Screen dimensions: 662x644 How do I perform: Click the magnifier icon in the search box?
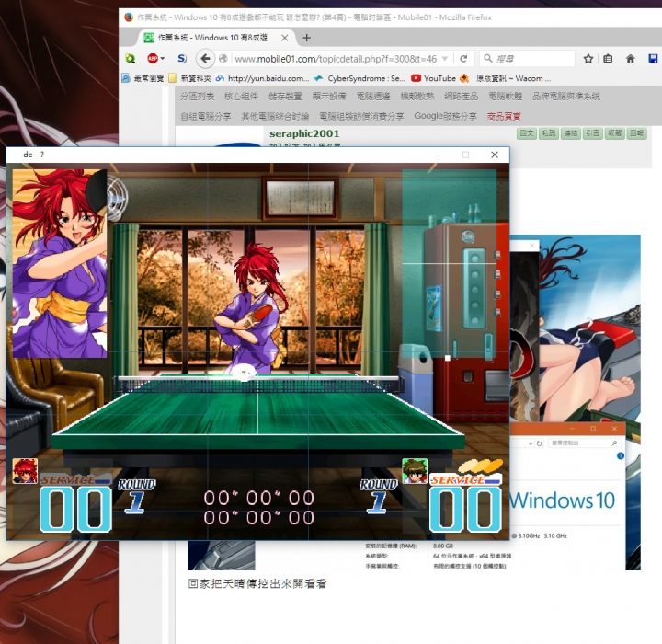(488, 58)
